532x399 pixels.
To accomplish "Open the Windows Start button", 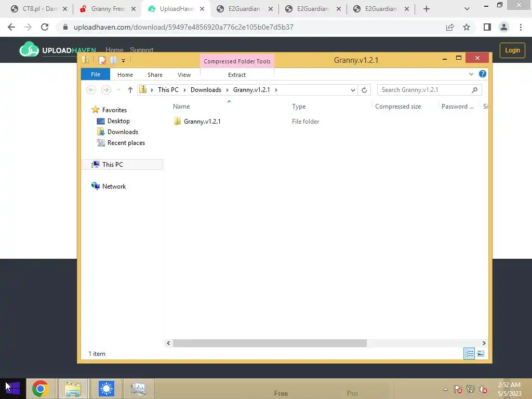I will (x=13, y=389).
